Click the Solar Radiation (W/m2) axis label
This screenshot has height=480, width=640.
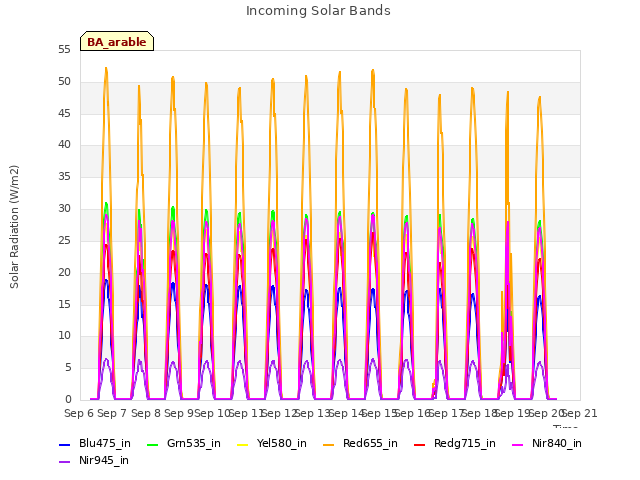[x=14, y=227]
